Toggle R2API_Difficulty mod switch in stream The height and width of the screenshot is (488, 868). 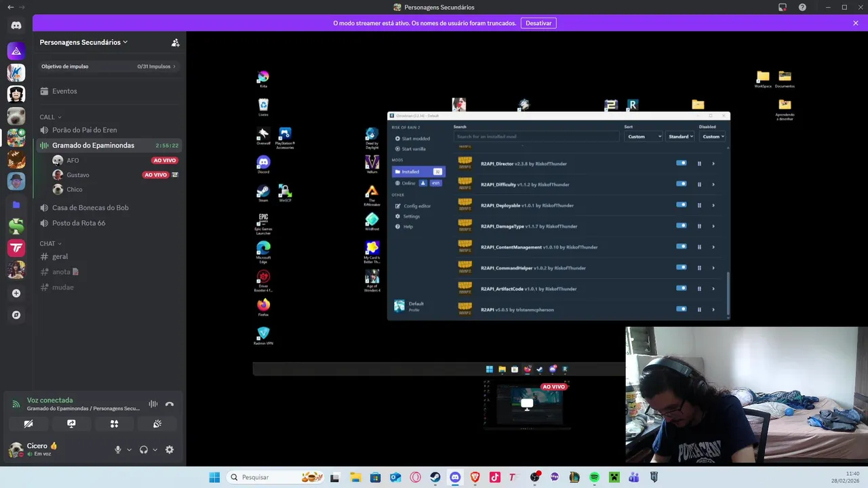682,184
